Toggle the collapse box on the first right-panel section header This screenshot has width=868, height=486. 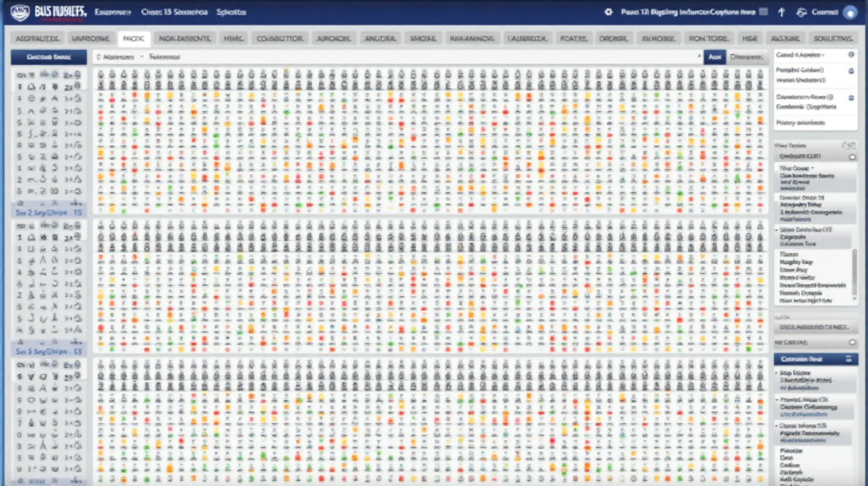pyautogui.click(x=852, y=156)
